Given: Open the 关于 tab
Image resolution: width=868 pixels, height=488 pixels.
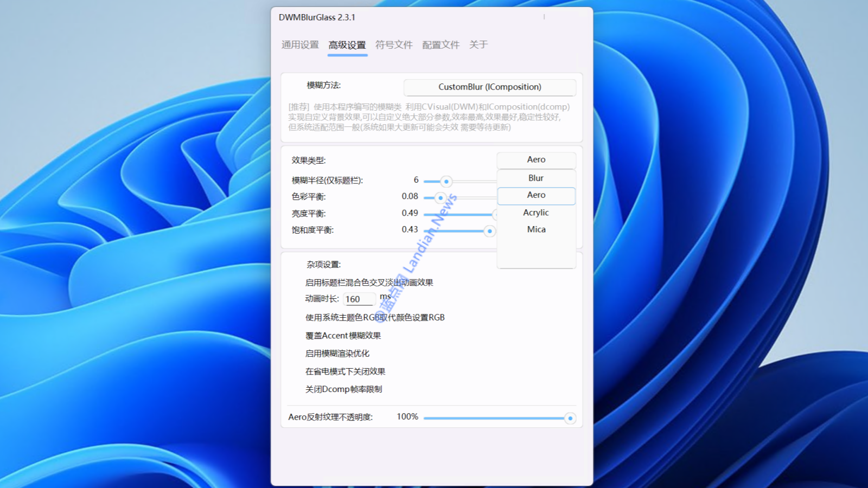Looking at the screenshot, I should click(x=478, y=45).
